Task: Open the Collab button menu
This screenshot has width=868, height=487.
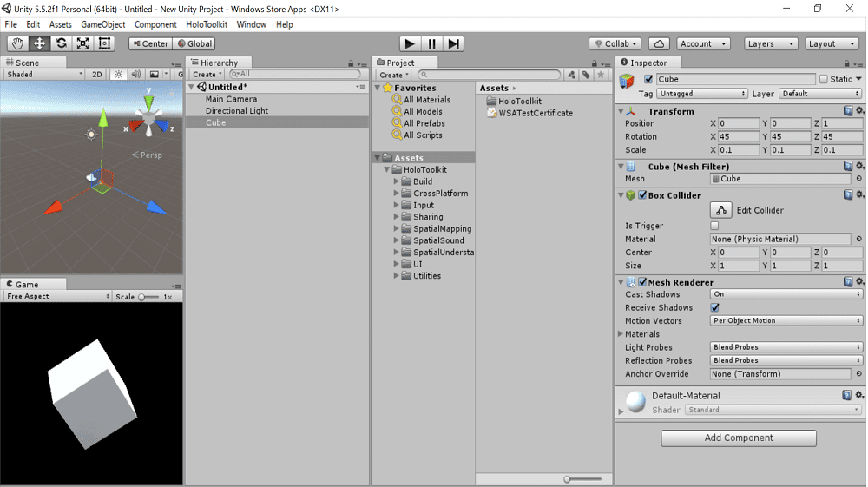Action: point(615,43)
